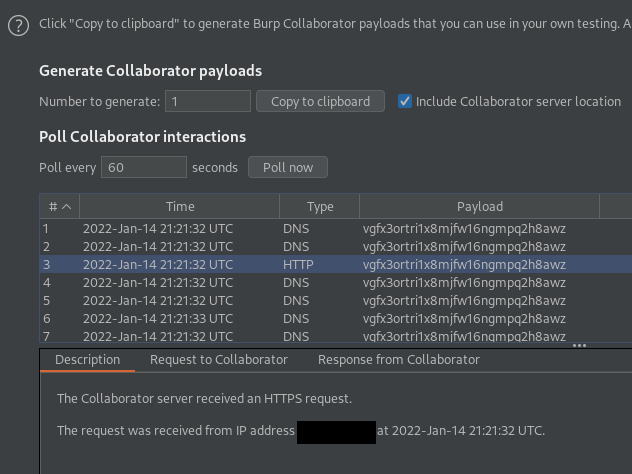632x474 pixels.
Task: Open the Response from Collaborator tab
Action: click(399, 360)
